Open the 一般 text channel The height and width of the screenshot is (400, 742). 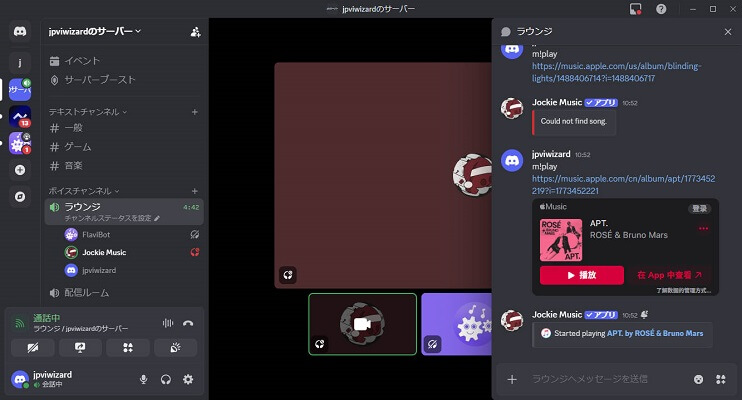[x=124, y=128]
